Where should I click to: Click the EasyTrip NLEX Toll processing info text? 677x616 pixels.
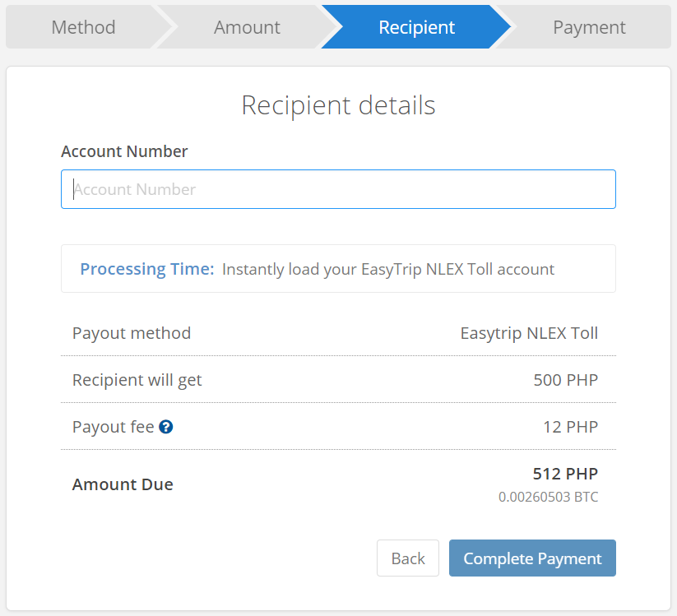(x=388, y=269)
